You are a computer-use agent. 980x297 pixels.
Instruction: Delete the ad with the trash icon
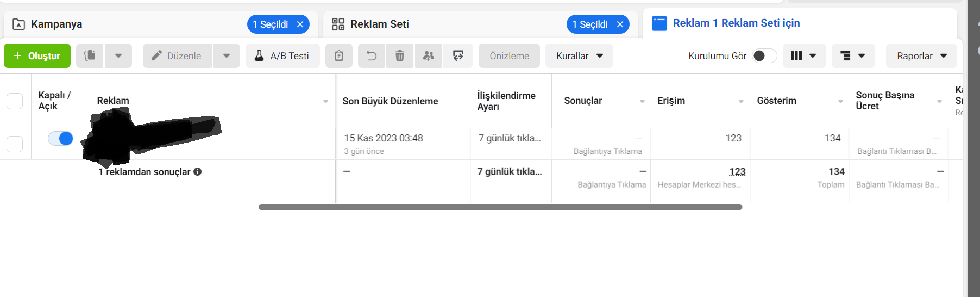point(400,55)
